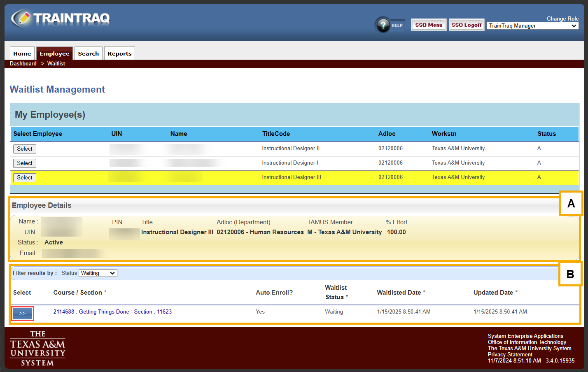
Task: Open the Getting Things Done course link
Action: click(112, 312)
